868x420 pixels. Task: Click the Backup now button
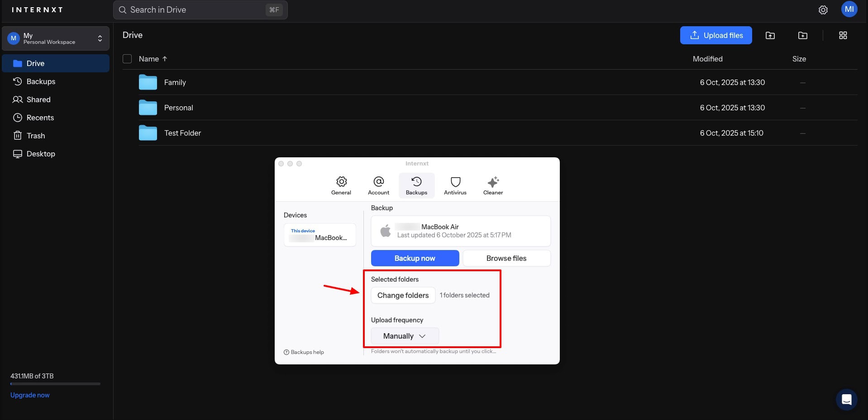point(415,258)
